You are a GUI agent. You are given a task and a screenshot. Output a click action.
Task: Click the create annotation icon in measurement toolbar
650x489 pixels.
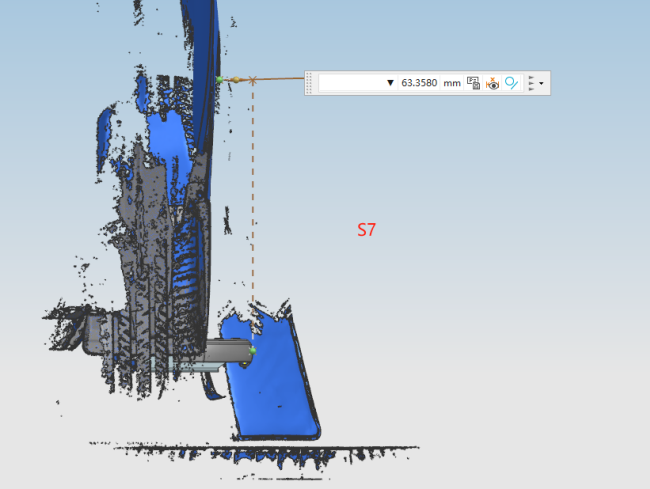pos(474,84)
